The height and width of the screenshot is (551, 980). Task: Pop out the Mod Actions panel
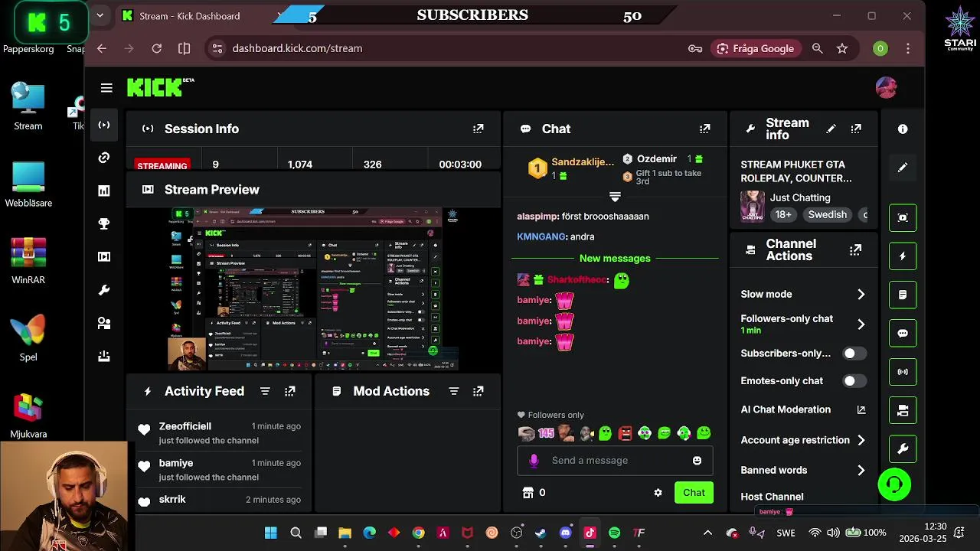pyautogui.click(x=479, y=391)
